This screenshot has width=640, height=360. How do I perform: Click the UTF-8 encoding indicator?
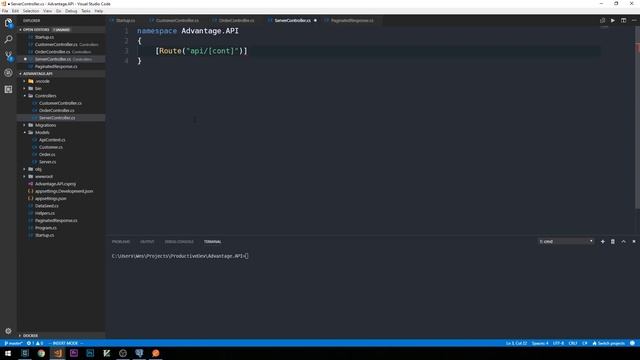coord(558,343)
